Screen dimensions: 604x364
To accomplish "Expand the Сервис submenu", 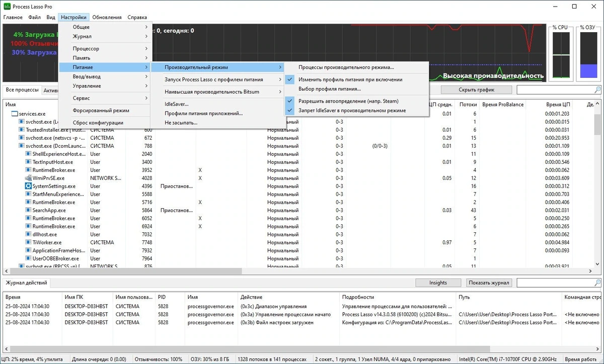I will click(x=105, y=98).
